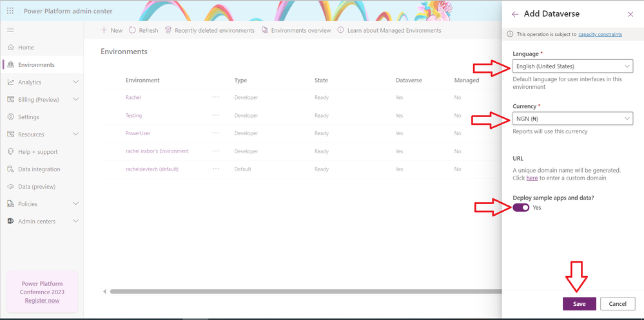This screenshot has width=644, height=320.
Task: Click the Managed Environments info icon
Action: pyautogui.click(x=340, y=30)
